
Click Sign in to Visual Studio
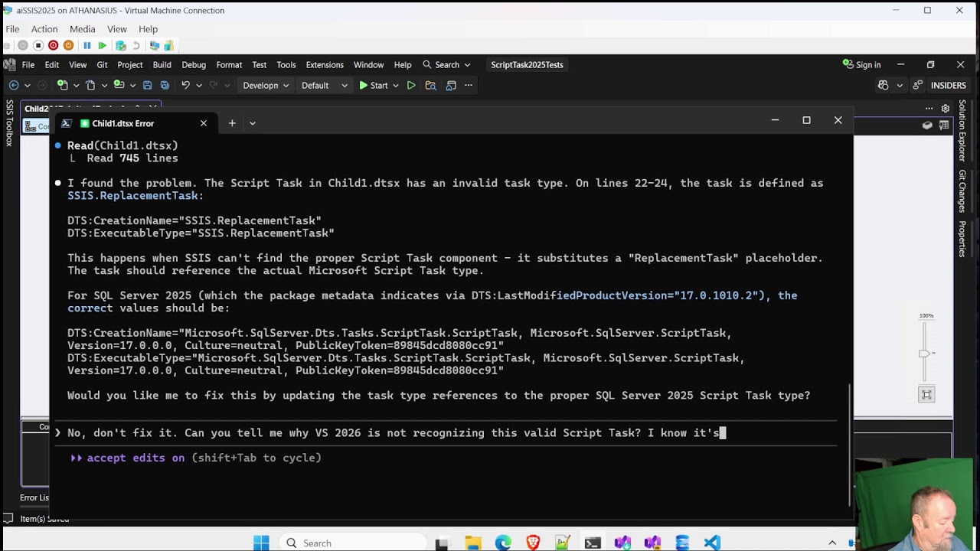[861, 65]
